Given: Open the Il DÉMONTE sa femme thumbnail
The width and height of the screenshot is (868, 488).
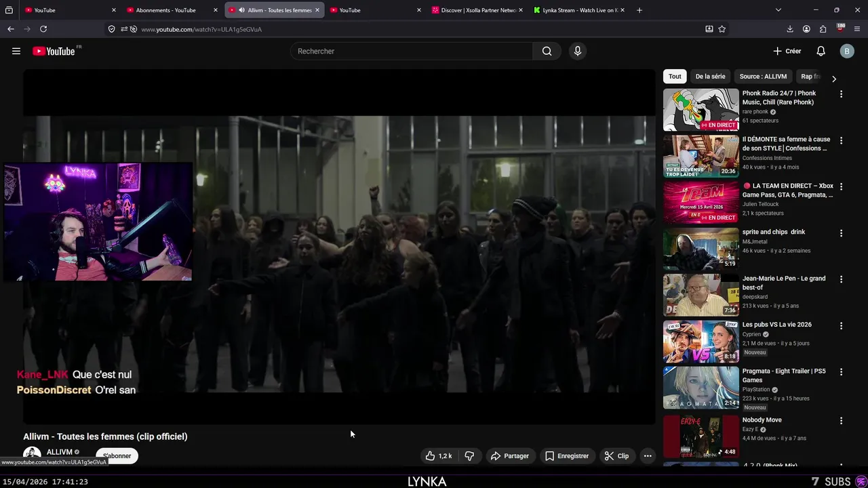Looking at the screenshot, I should coord(701,156).
